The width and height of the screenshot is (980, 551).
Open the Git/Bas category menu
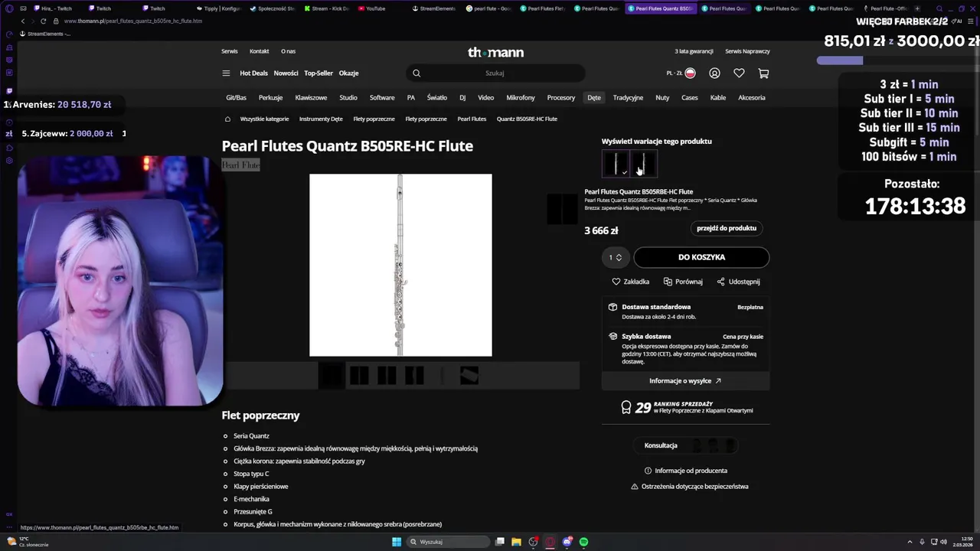(x=236, y=98)
